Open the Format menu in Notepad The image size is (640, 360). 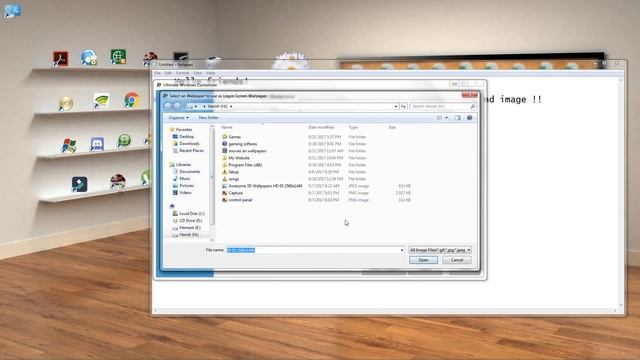[182, 73]
